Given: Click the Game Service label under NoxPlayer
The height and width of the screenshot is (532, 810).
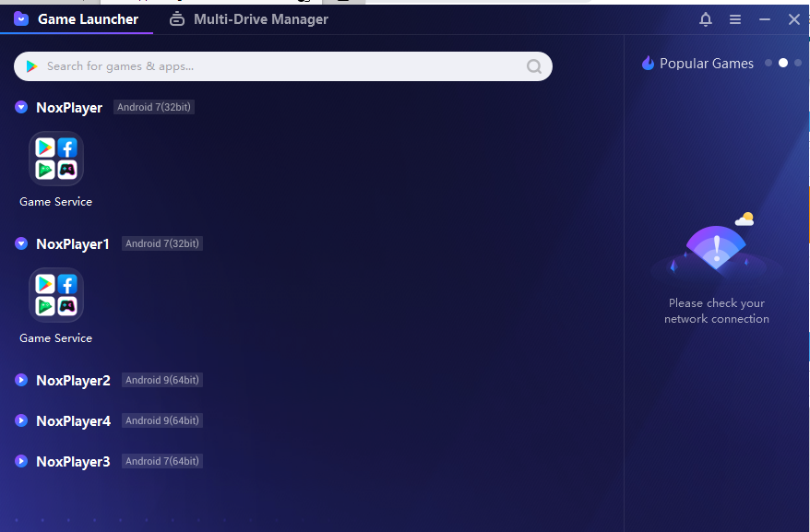Looking at the screenshot, I should pos(55,201).
